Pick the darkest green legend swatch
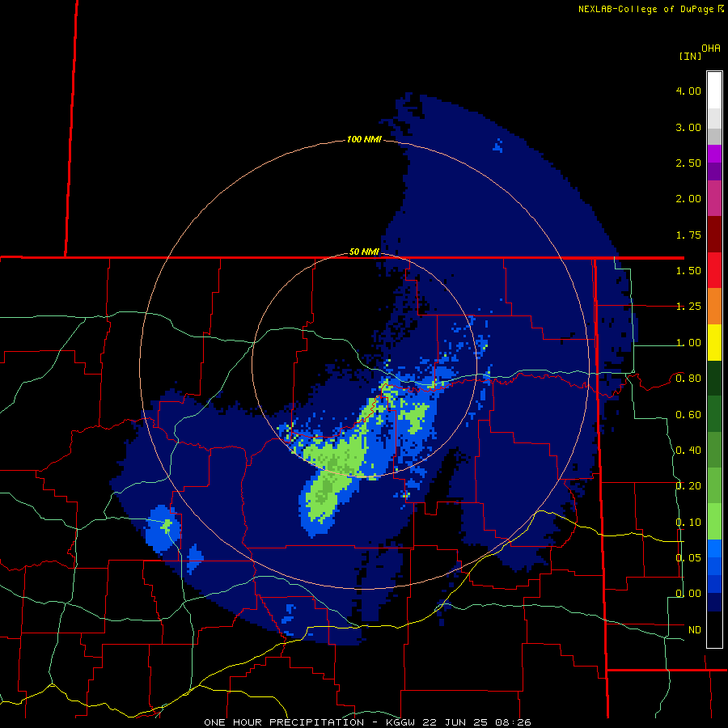Image resolution: width=728 pixels, height=728 pixels. (714, 378)
